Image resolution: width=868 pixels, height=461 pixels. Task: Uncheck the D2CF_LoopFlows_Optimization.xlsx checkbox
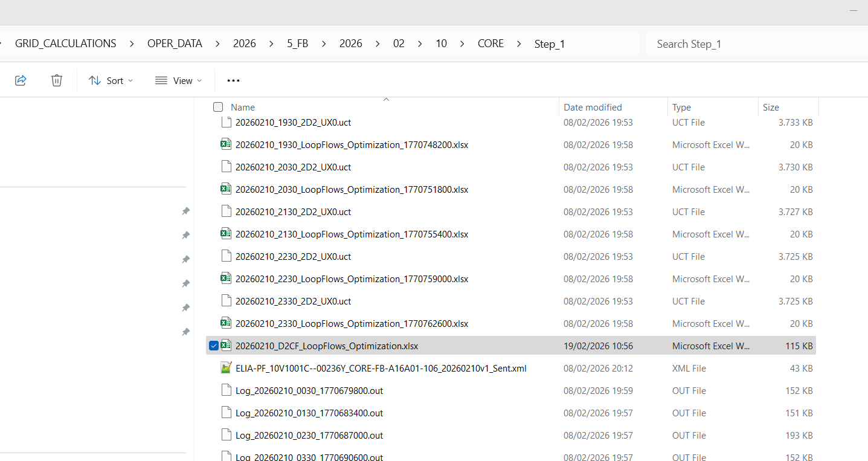[214, 346]
